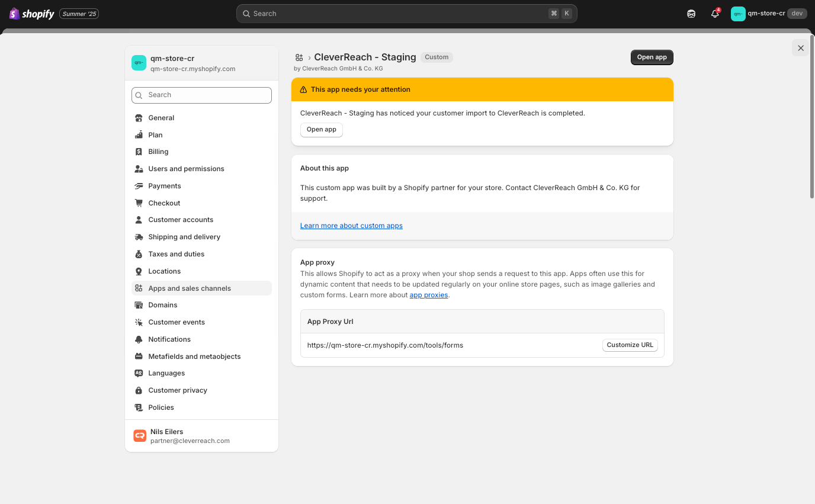The width and height of the screenshot is (815, 504).
Task: Click the Summer '25 edition badge
Action: [79, 14]
